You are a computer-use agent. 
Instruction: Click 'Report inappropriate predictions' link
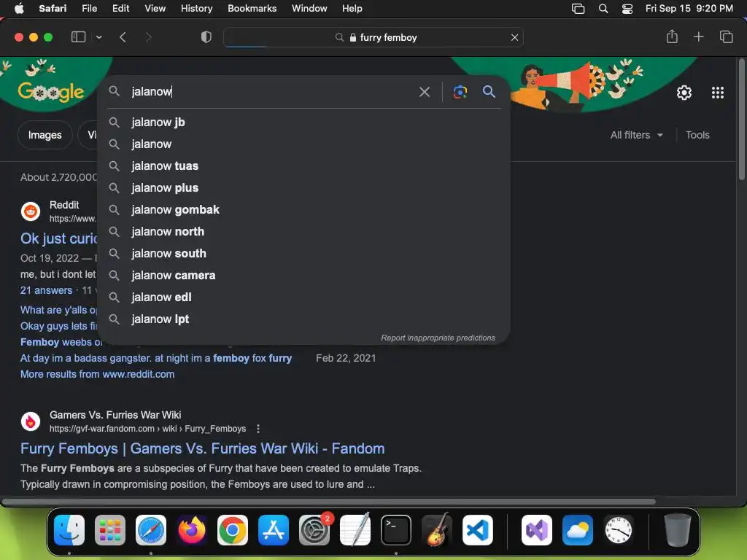click(x=438, y=338)
